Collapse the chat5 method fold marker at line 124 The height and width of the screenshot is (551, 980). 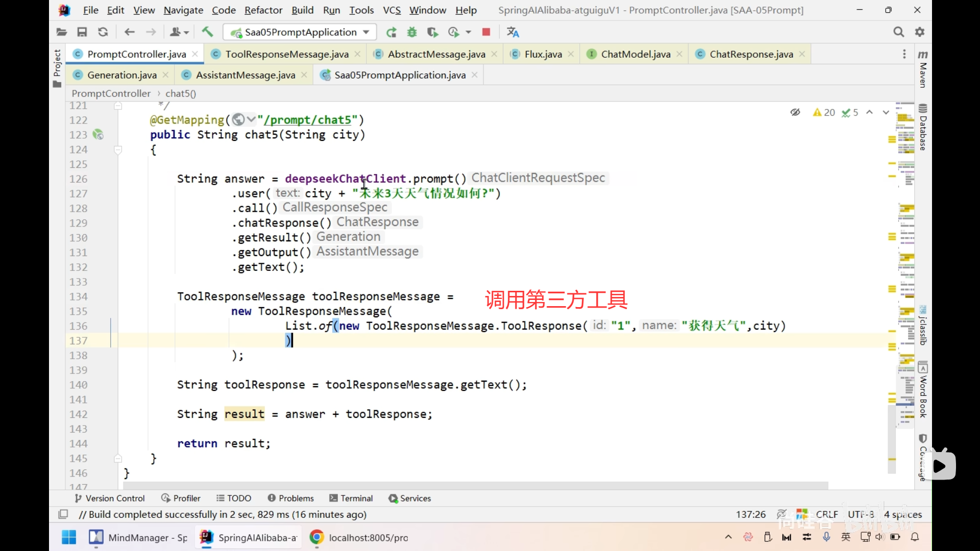[118, 150]
